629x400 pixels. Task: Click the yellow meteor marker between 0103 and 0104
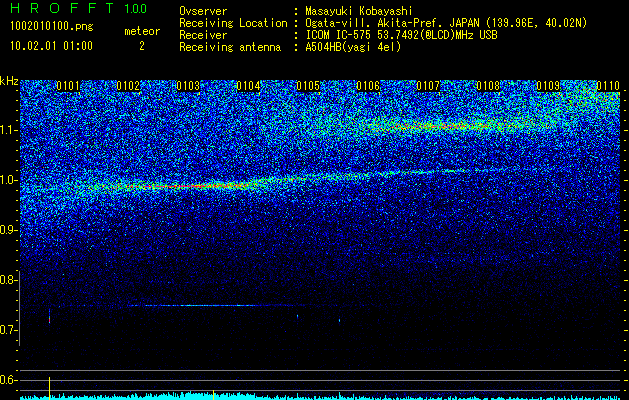[x=213, y=395]
